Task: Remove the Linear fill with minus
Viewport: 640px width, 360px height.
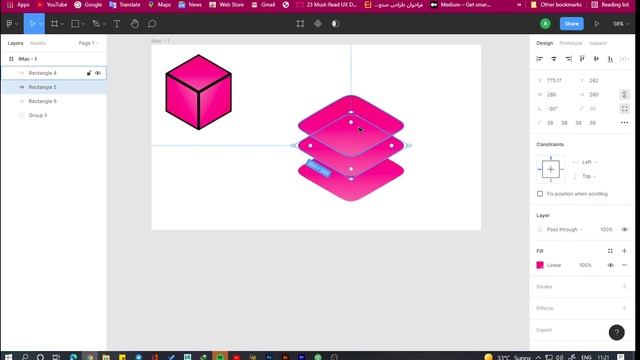Action: tap(624, 265)
